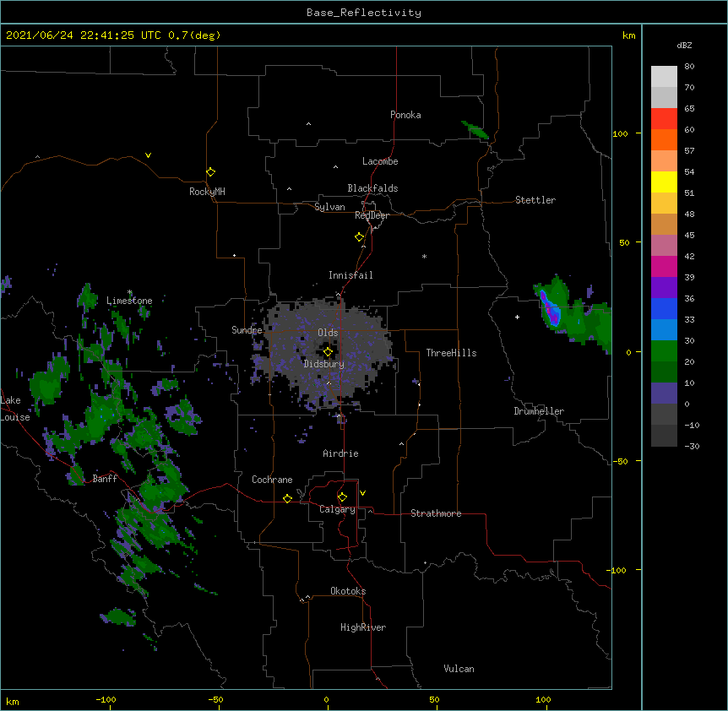Click the Okotoks label
Image resolution: width=728 pixels, height=711 pixels.
tap(348, 591)
